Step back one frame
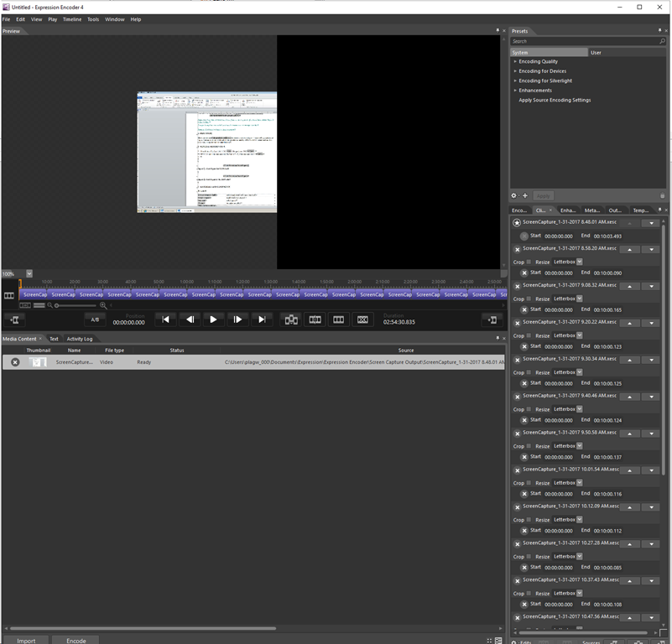The image size is (672, 644). click(x=190, y=319)
